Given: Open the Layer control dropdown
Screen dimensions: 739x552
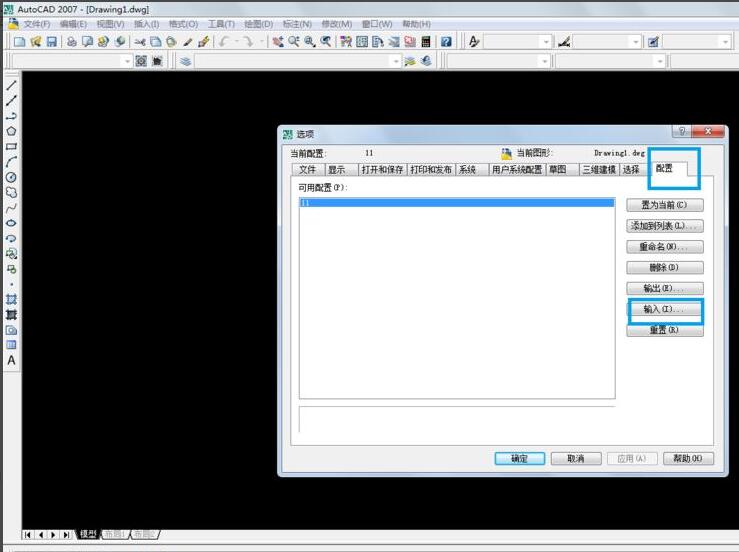Looking at the screenshot, I should point(395,61).
